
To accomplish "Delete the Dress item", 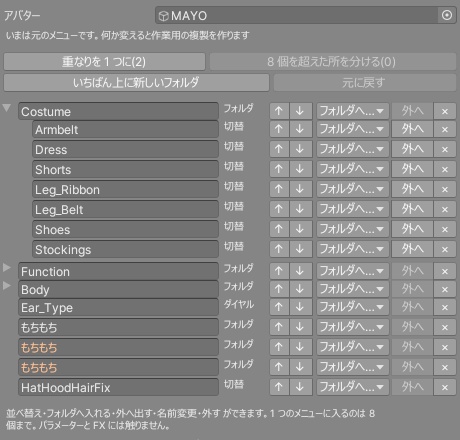I will coord(445,149).
